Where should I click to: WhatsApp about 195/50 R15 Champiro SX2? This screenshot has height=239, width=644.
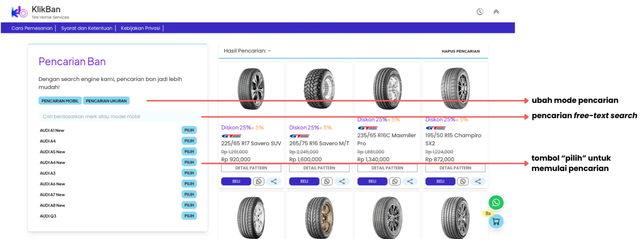click(x=463, y=181)
